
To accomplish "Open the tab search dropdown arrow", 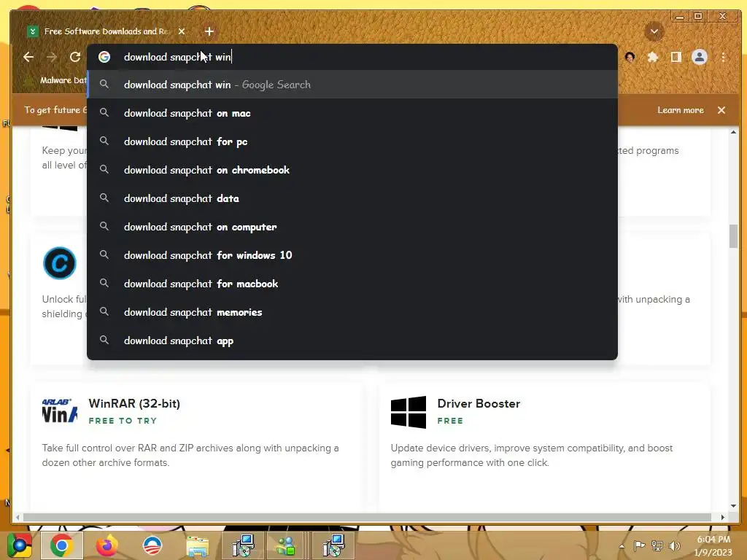I will click(x=654, y=32).
